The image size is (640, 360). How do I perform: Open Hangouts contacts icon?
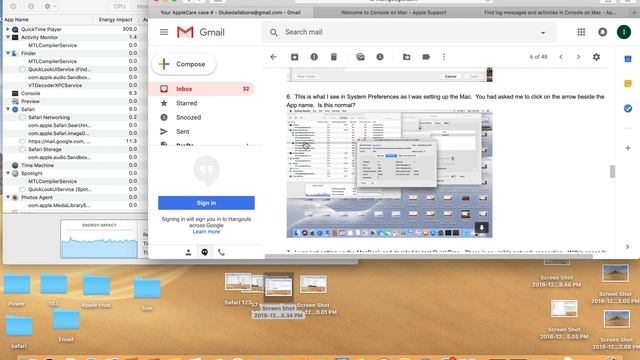tap(188, 252)
